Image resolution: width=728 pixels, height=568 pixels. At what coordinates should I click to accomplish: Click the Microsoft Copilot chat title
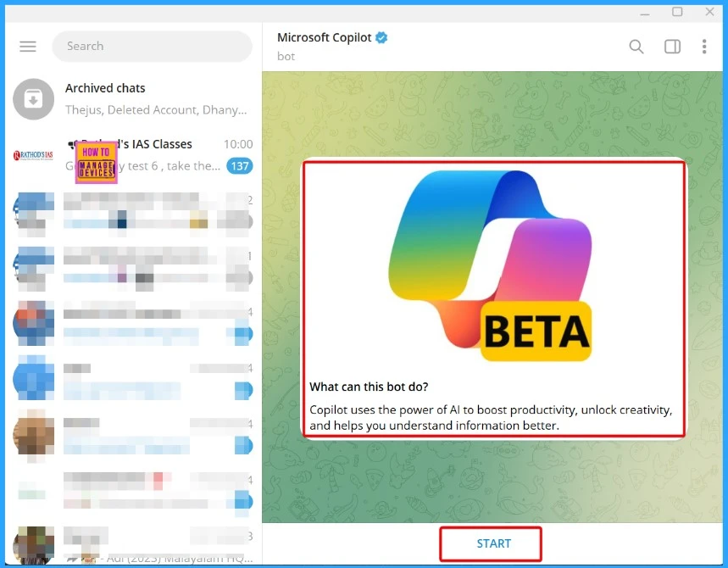pyautogui.click(x=324, y=37)
